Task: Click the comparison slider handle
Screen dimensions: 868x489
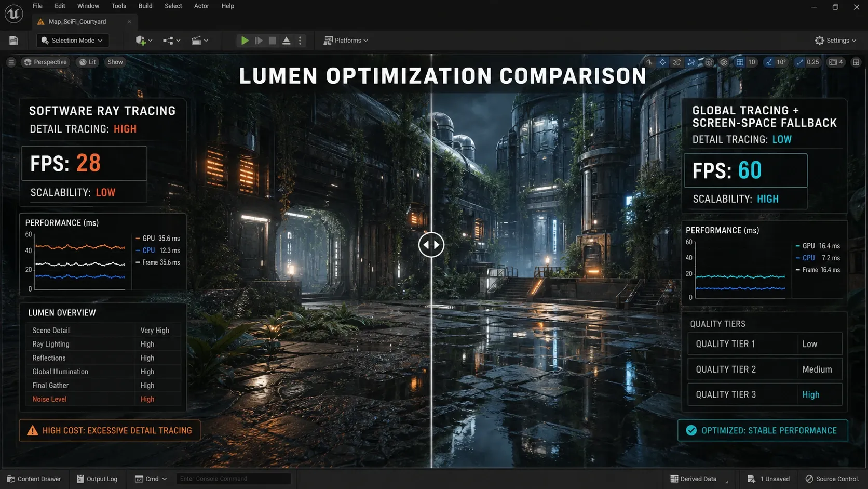Action: [x=431, y=244]
